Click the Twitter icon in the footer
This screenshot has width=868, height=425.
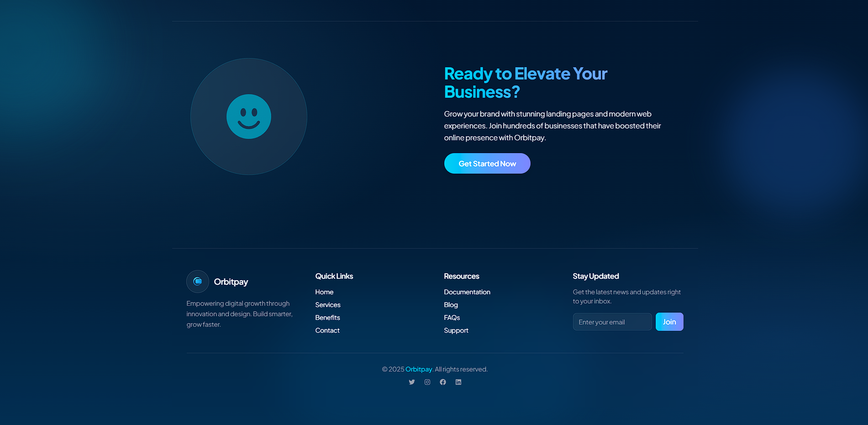tap(411, 382)
